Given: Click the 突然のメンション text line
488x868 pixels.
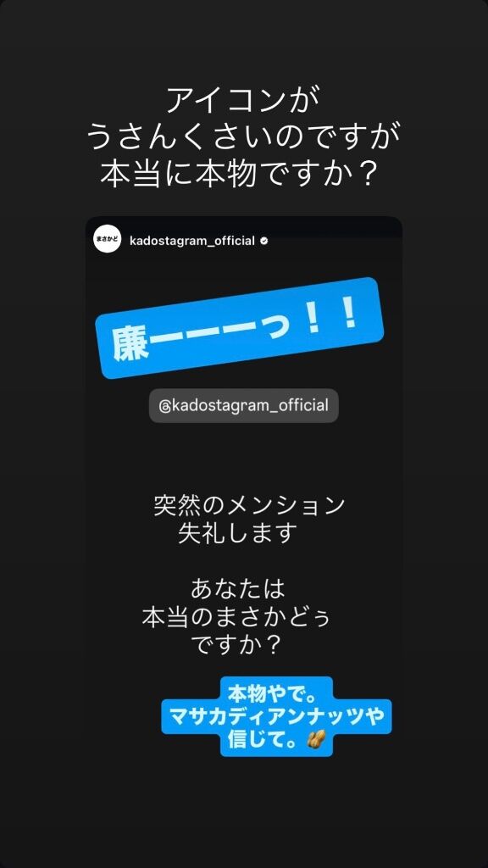Looking at the screenshot, I should pyautogui.click(x=249, y=506).
